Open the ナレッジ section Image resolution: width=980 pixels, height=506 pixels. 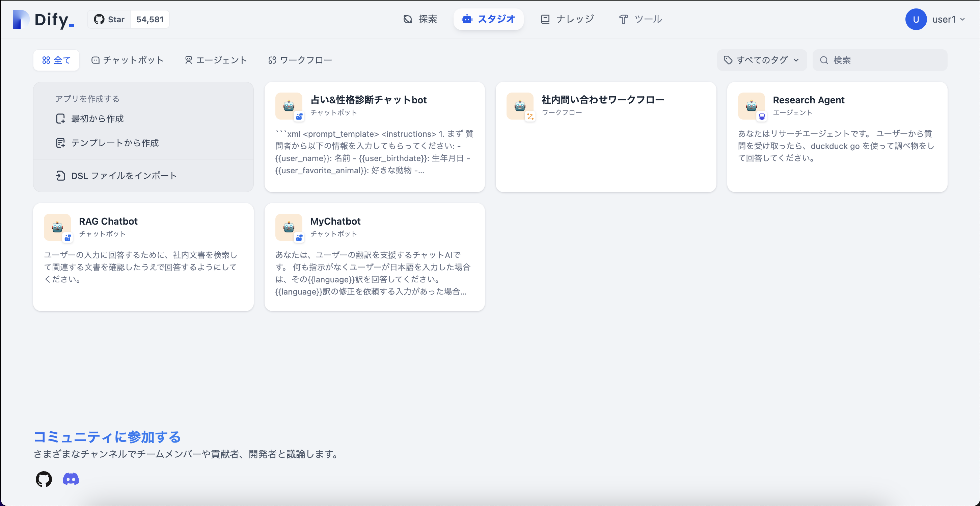[x=567, y=19]
